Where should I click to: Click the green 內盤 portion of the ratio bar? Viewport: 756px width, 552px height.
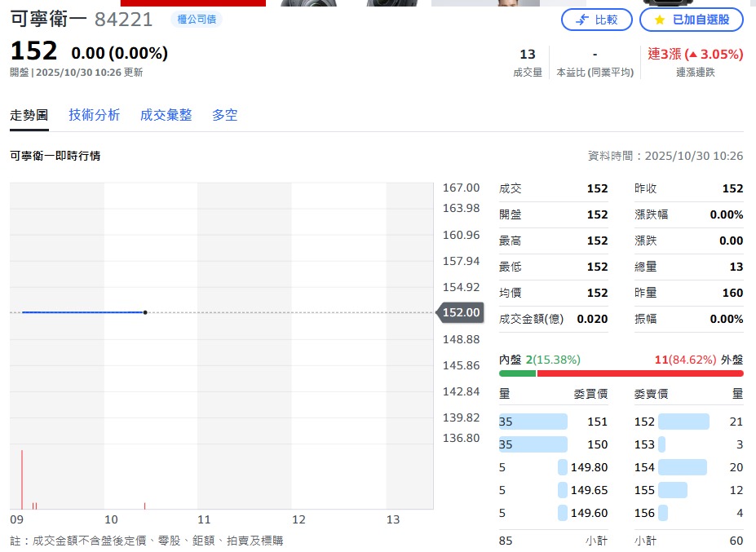coord(517,373)
